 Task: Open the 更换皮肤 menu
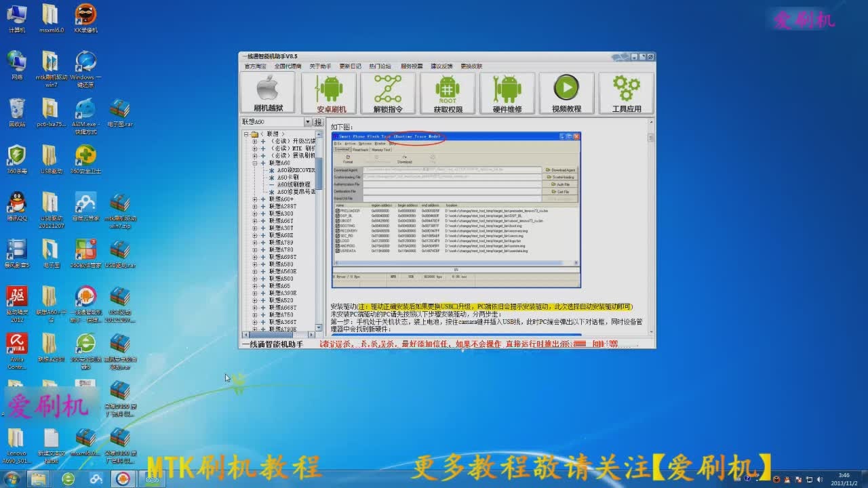pos(471,66)
